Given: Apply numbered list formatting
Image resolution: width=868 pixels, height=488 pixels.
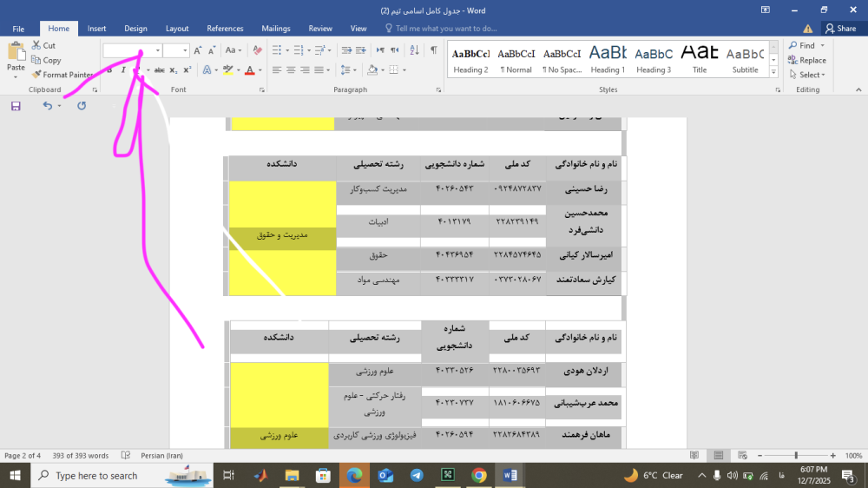Looking at the screenshot, I should click(299, 50).
